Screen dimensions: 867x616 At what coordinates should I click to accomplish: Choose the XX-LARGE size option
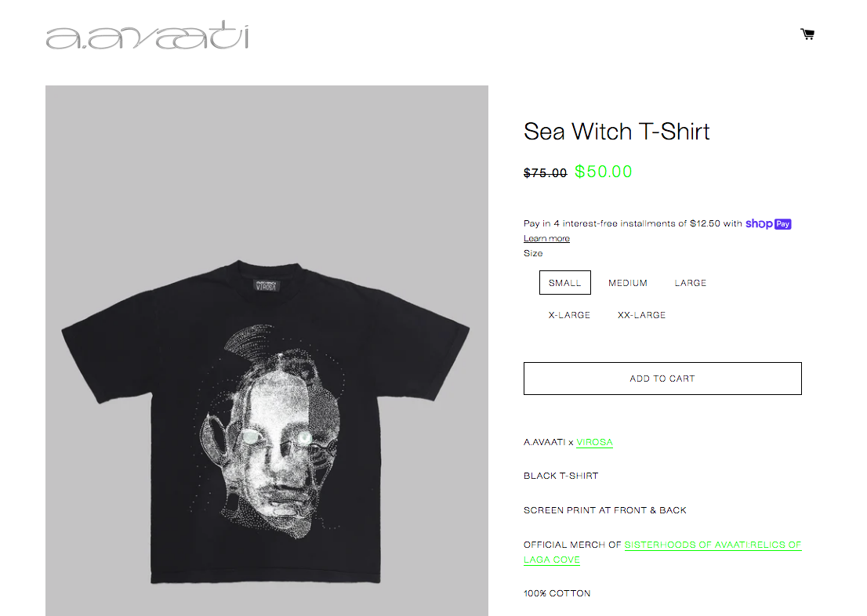tap(641, 314)
